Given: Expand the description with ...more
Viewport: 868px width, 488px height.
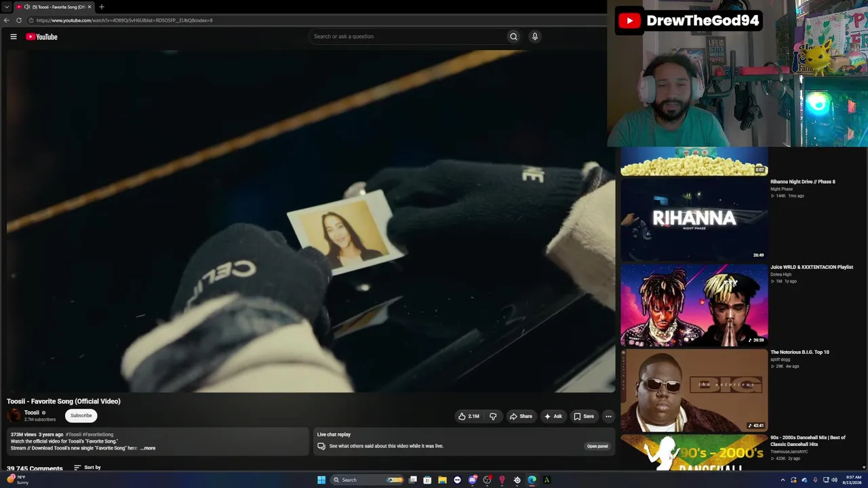Looking at the screenshot, I should pos(148,448).
